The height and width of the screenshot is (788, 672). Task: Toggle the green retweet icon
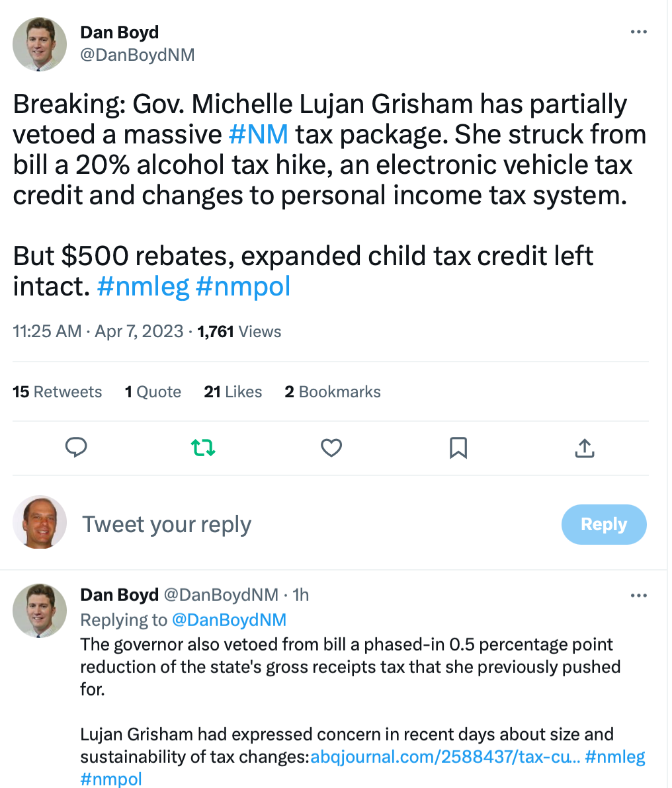click(203, 448)
